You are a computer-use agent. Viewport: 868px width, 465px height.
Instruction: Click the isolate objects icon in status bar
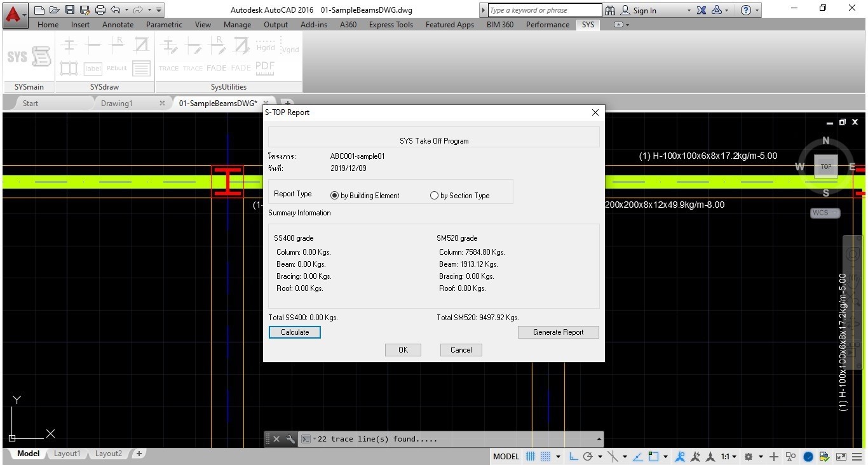pyautogui.click(x=790, y=456)
